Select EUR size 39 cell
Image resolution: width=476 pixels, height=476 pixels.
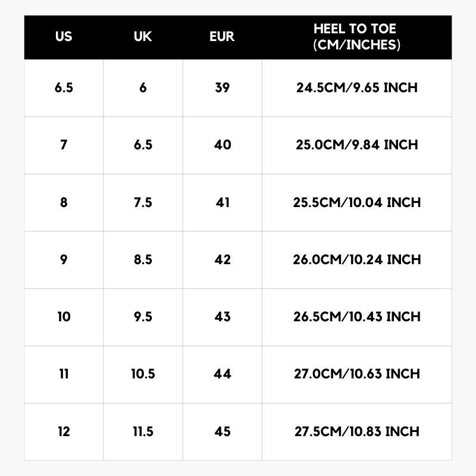point(222,87)
